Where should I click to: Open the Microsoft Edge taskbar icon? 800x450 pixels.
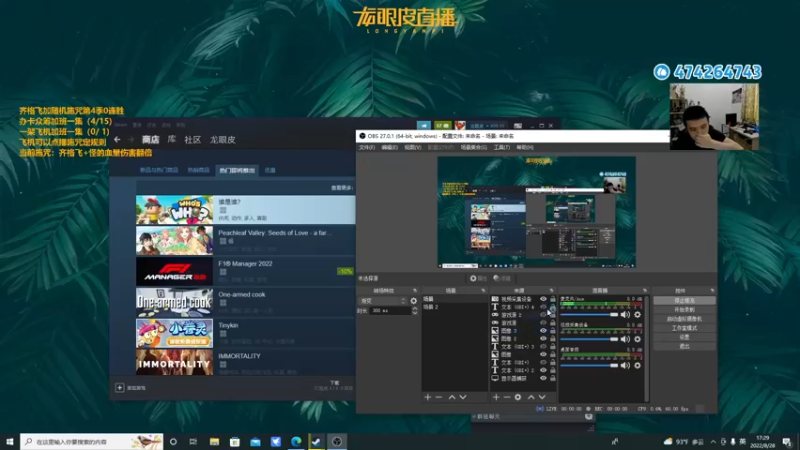[296, 441]
